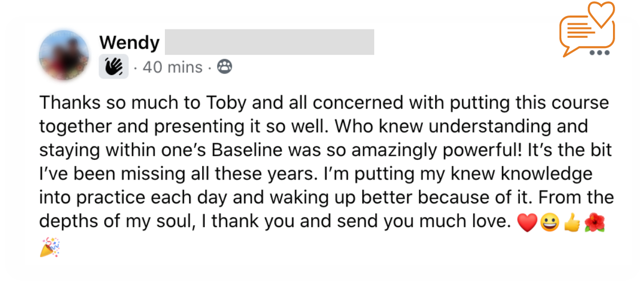Open Wendy's profile via her name
This screenshot has width=644, height=282.
click(x=129, y=42)
